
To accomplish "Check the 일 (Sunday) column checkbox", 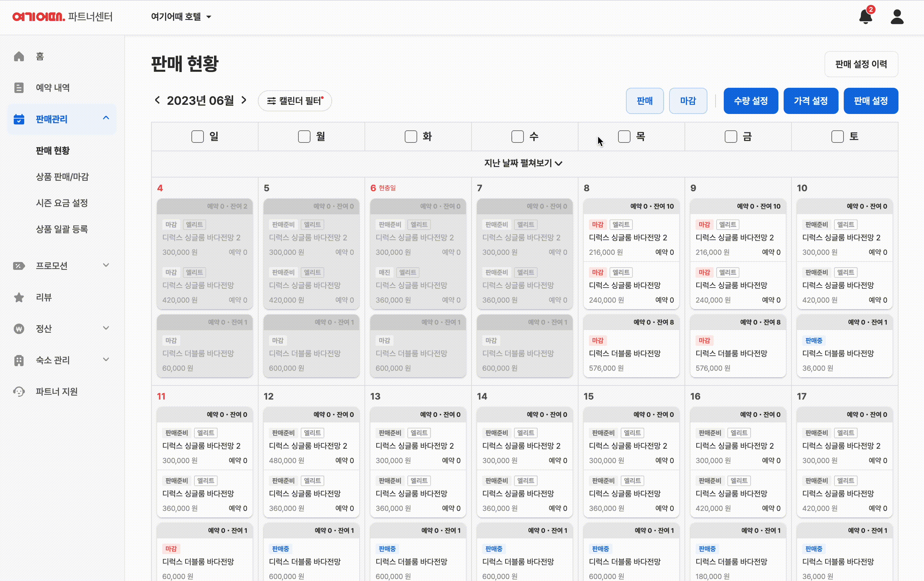I will point(198,136).
